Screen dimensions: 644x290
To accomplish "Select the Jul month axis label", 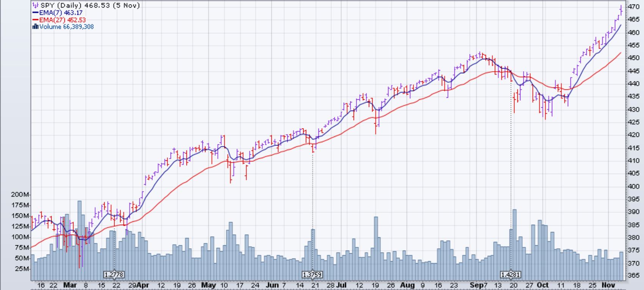I will [342, 285].
